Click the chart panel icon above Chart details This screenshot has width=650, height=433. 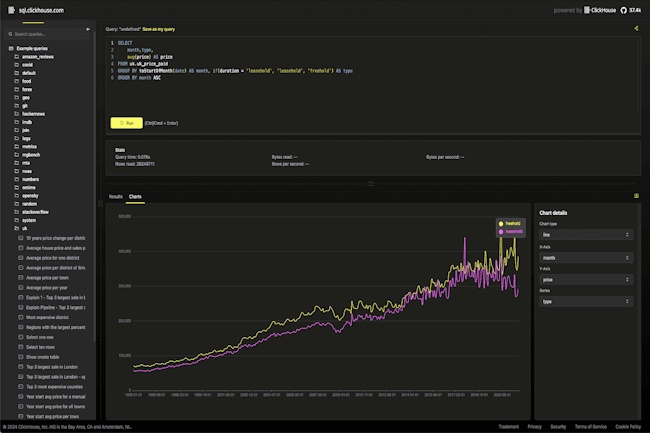[x=636, y=197]
